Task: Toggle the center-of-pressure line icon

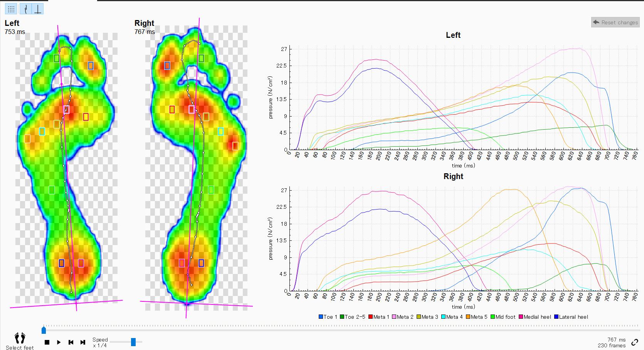Action: tap(25, 9)
